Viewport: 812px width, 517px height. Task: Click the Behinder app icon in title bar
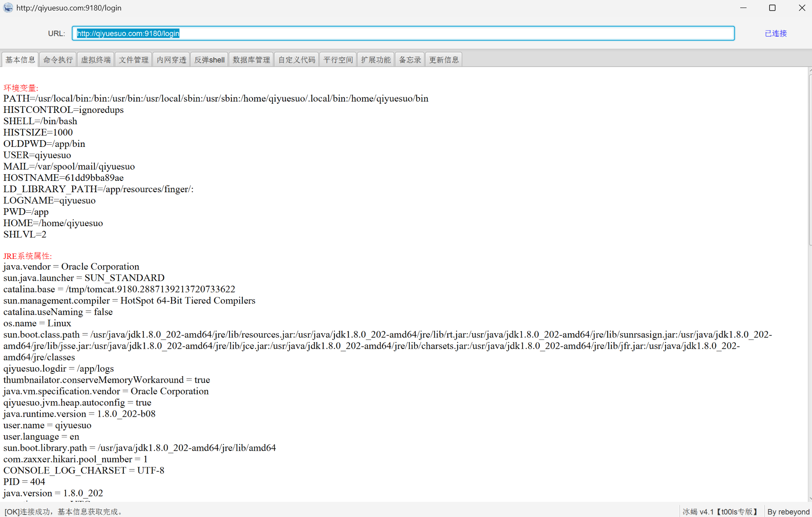pos(8,8)
